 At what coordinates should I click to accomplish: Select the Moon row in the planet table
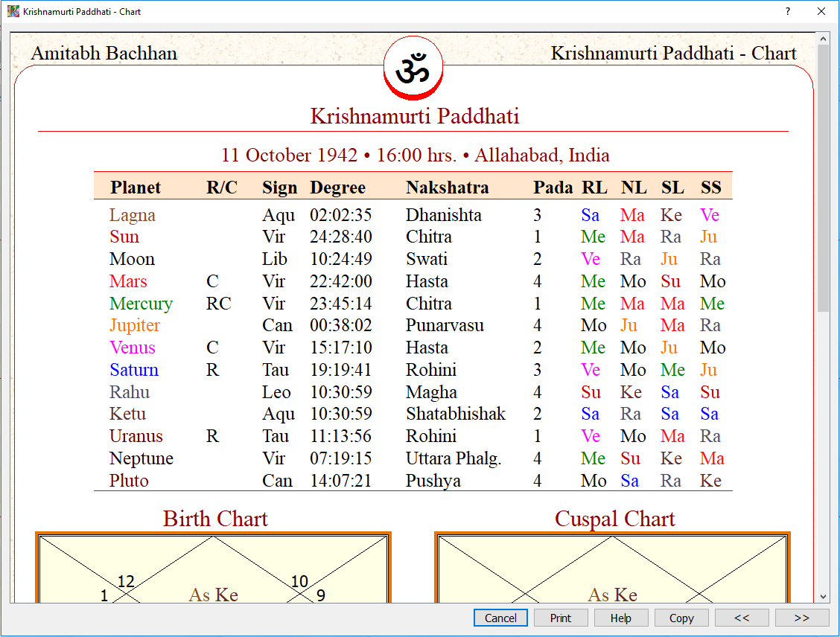click(132, 259)
